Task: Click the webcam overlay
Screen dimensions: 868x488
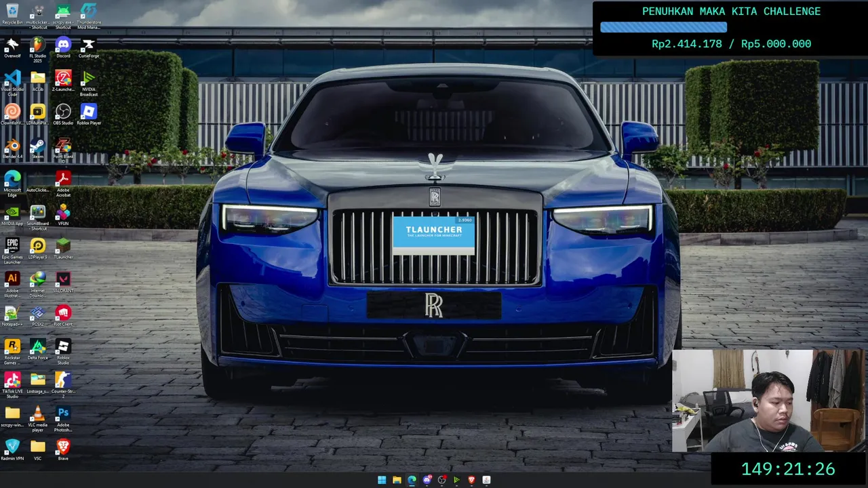Action: 770,401
